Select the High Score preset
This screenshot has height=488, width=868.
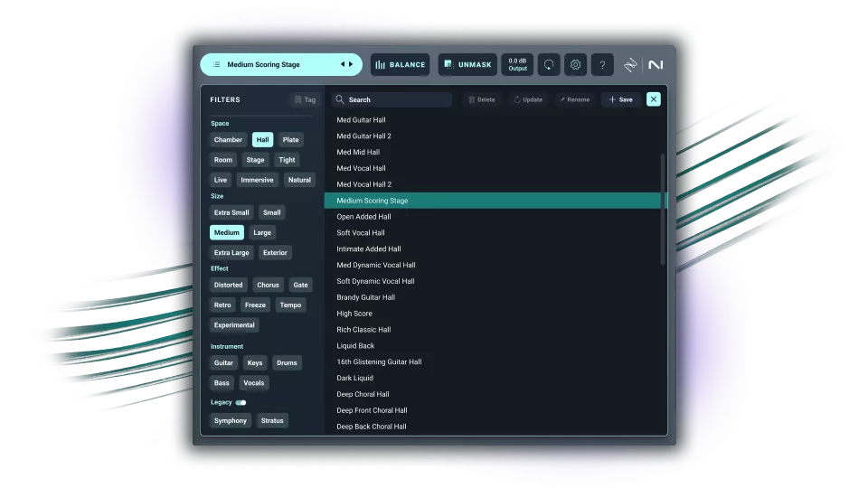tap(493, 314)
